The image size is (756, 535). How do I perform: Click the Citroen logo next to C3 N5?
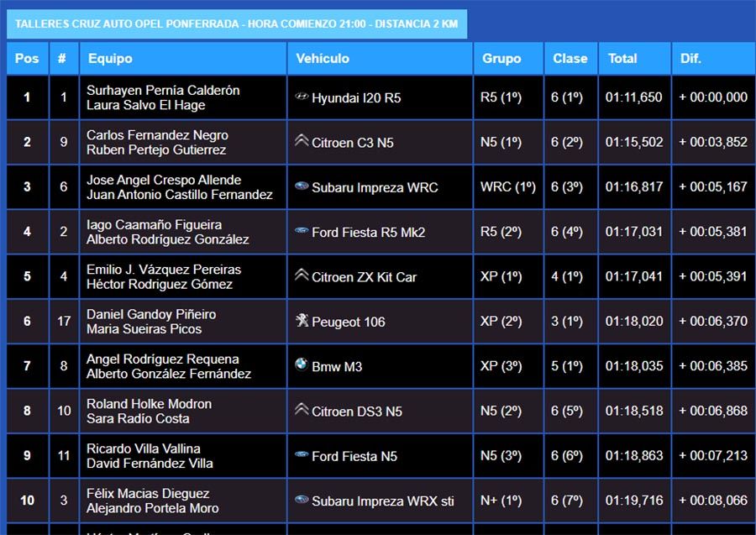pos(302,141)
